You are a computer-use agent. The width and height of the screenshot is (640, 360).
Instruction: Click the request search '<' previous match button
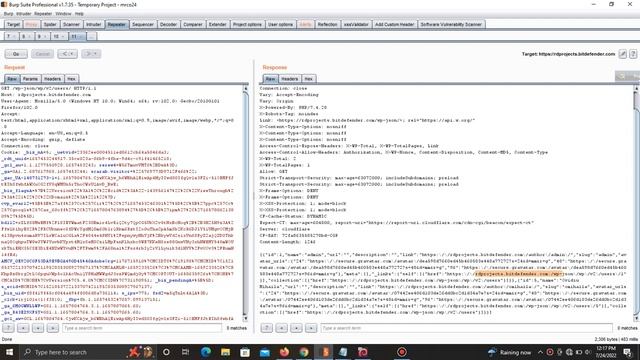(x=23, y=328)
